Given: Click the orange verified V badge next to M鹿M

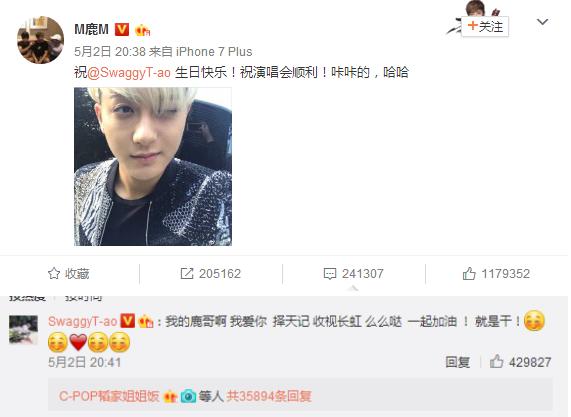Looking at the screenshot, I should click(122, 29).
